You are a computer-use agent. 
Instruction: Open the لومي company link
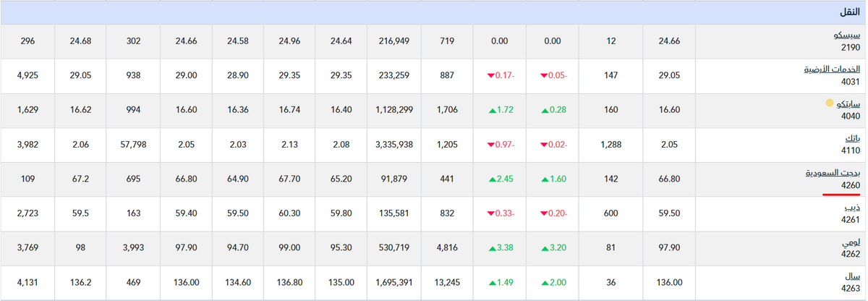point(852,241)
